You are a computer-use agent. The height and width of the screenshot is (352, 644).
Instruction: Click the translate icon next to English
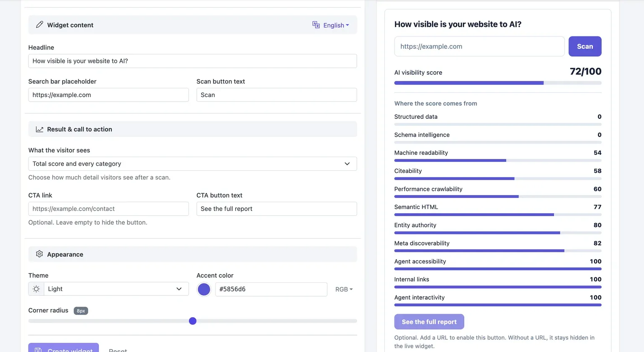click(316, 25)
